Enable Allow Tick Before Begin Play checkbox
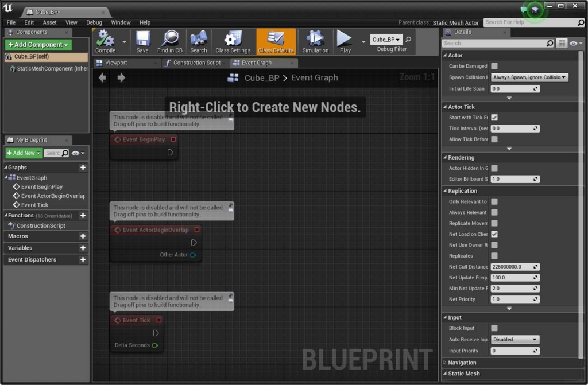This screenshot has width=588, height=385. pyautogui.click(x=494, y=139)
